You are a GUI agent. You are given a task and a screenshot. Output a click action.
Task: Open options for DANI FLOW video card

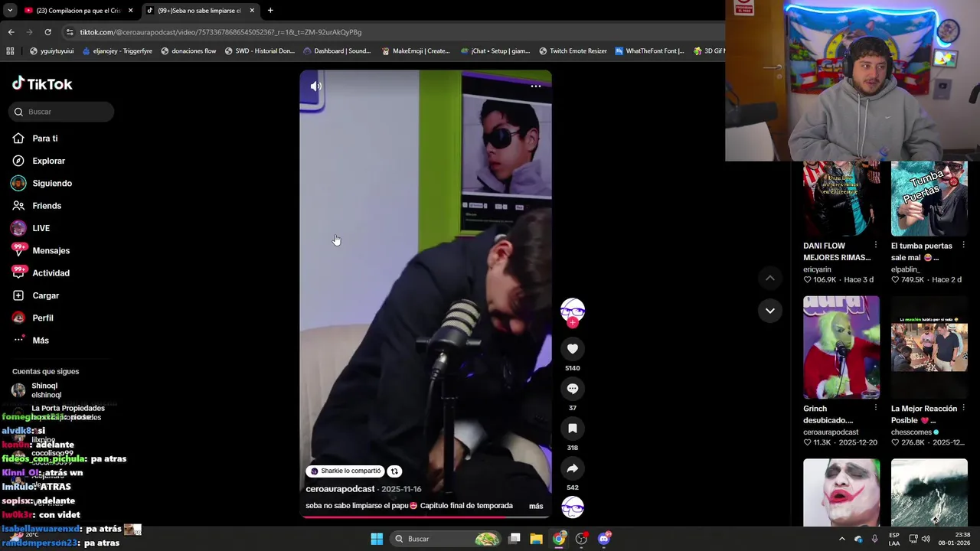pos(876,246)
